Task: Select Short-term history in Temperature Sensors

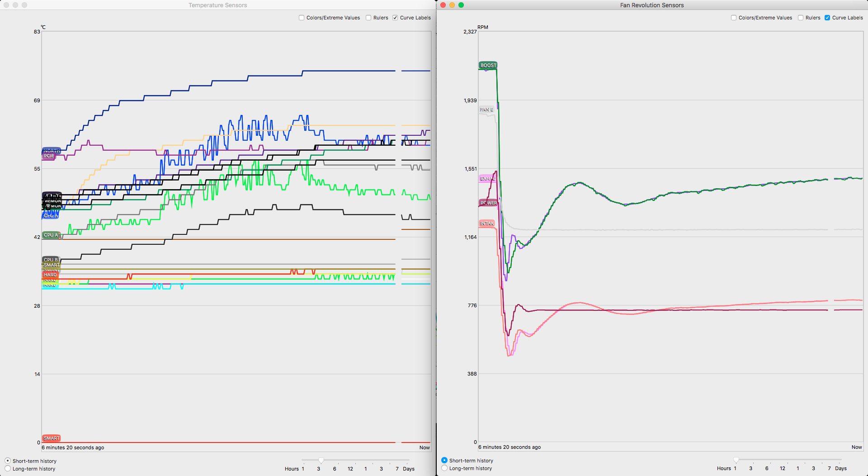Action: [x=8, y=461]
